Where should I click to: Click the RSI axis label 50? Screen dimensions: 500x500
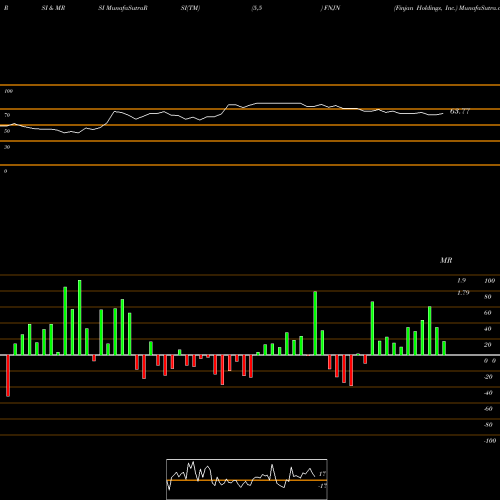tap(7, 131)
